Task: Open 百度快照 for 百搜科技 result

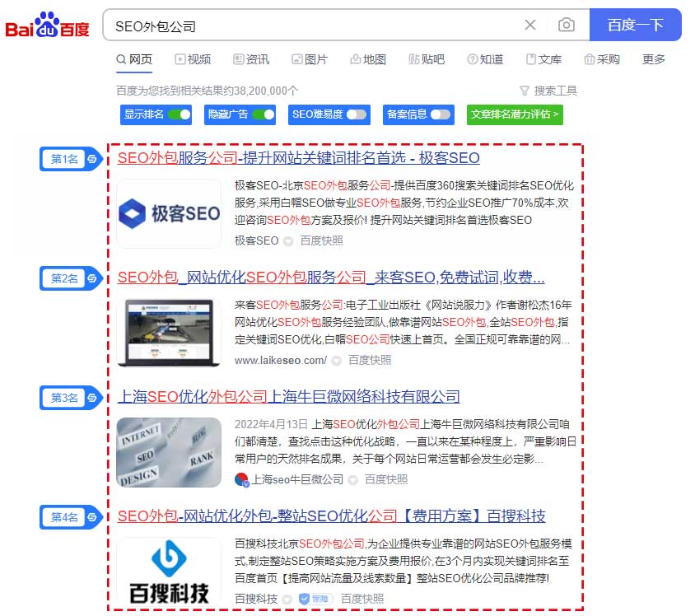Action: [x=362, y=600]
